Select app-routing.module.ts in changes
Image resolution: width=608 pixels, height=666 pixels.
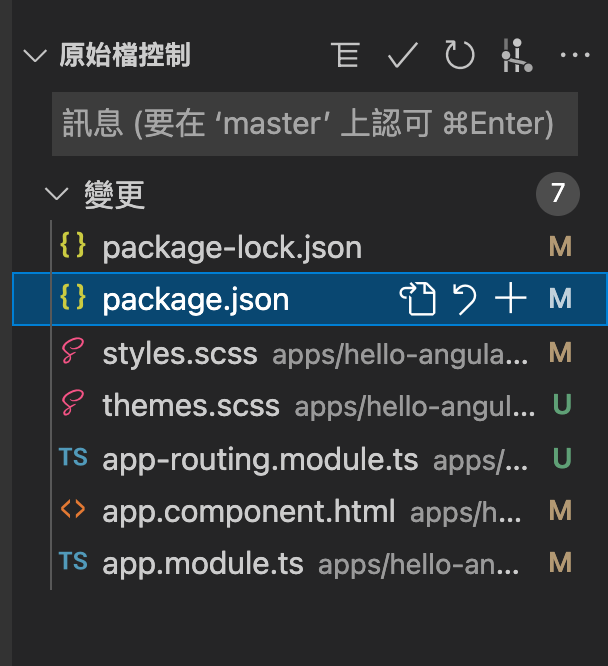[258, 459]
